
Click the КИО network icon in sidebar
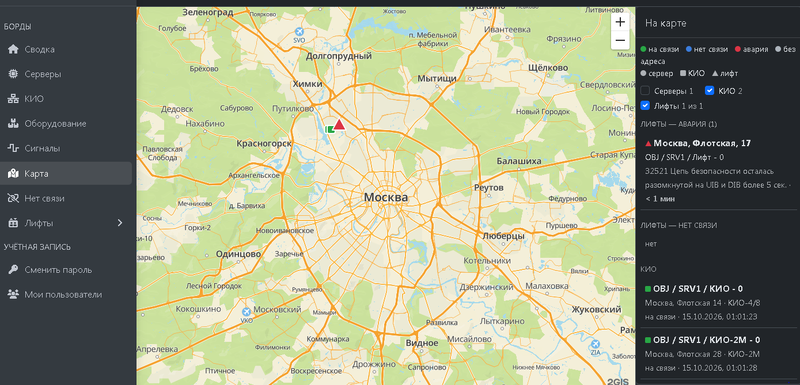coord(13,99)
